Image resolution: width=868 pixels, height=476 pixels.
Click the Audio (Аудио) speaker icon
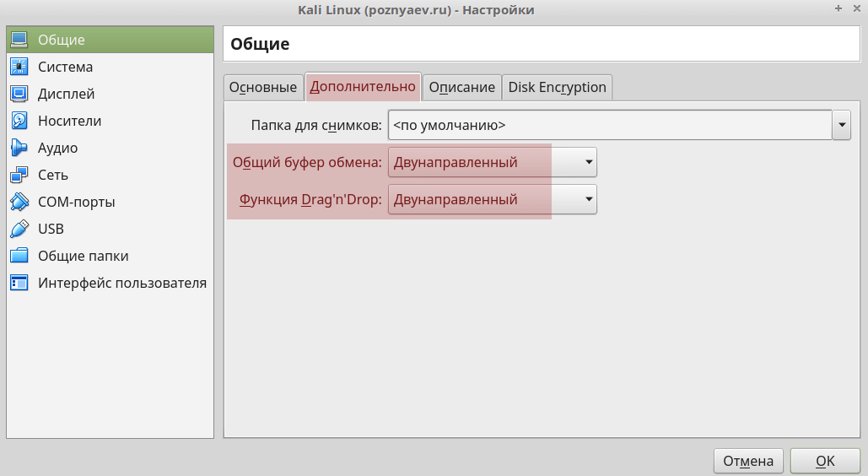(19, 148)
